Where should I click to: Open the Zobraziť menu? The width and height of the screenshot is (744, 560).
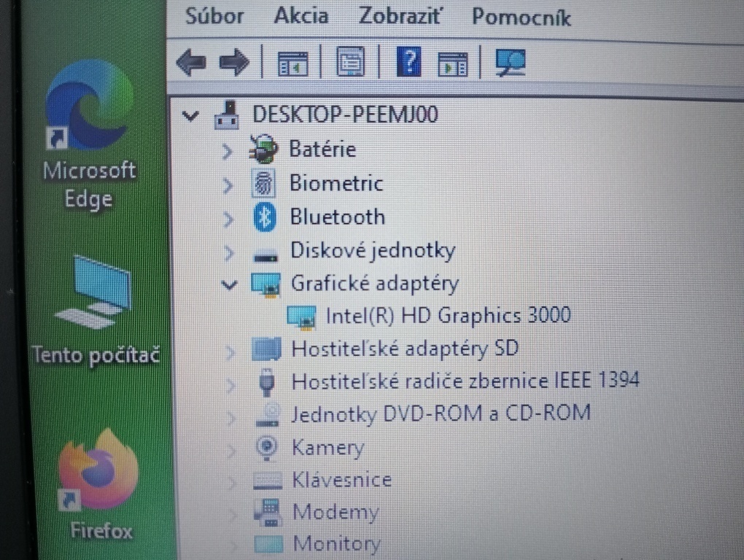pos(398,17)
